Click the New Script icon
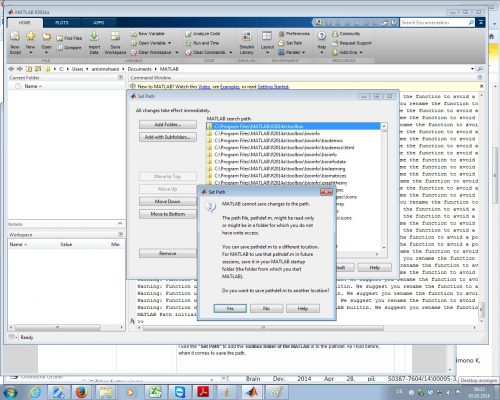Screen dimensions: 500x400 coord(15,36)
